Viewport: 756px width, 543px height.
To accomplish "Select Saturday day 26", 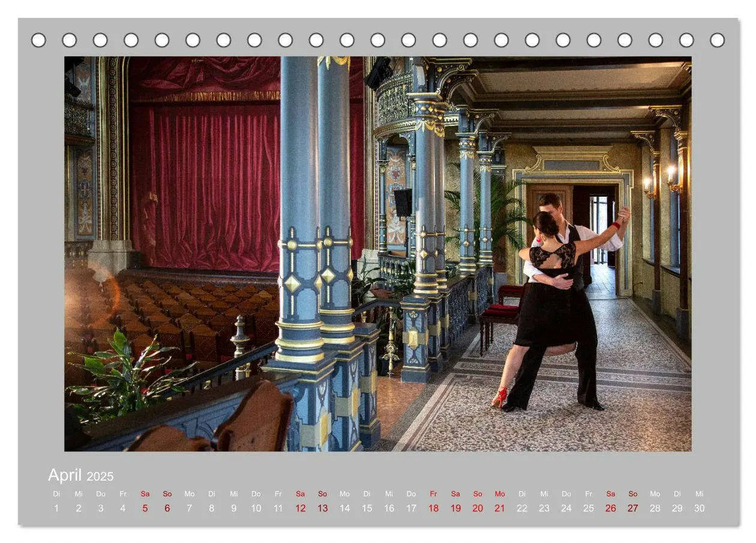I will pyautogui.click(x=611, y=508).
